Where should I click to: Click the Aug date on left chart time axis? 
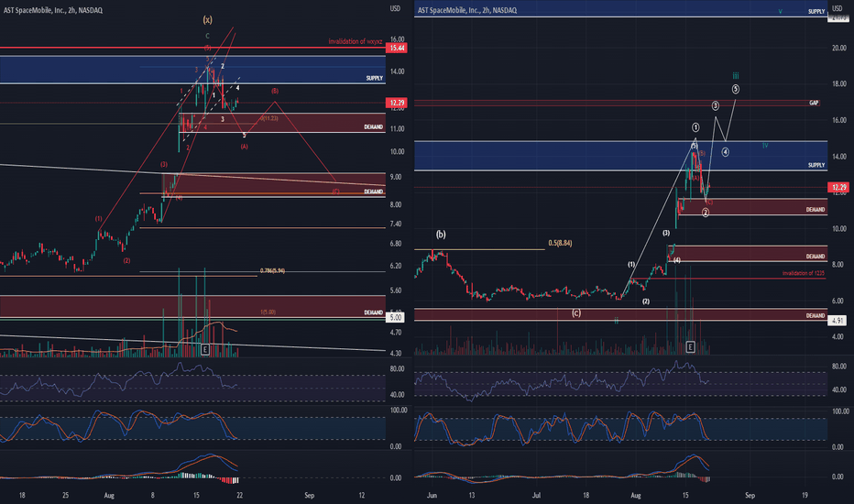109,495
